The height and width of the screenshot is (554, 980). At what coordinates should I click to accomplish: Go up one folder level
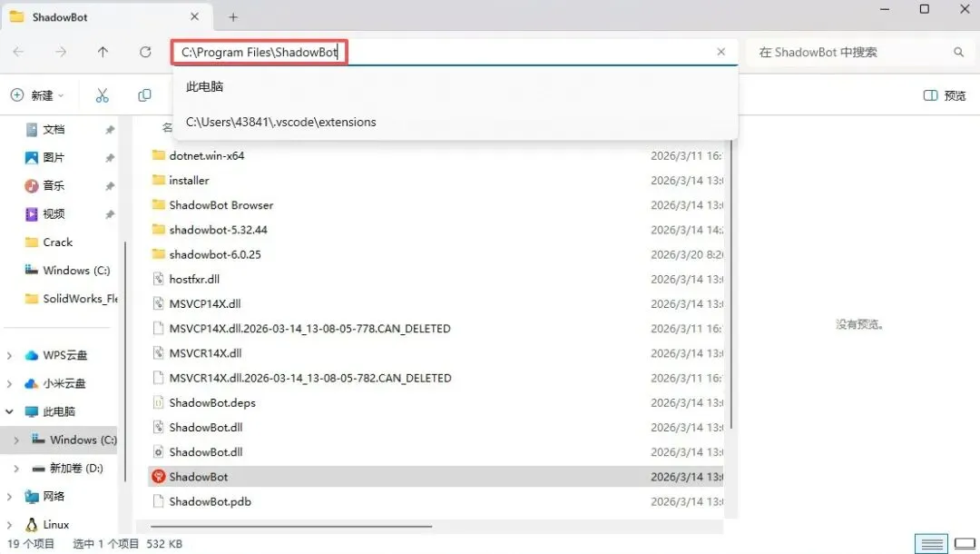point(103,52)
